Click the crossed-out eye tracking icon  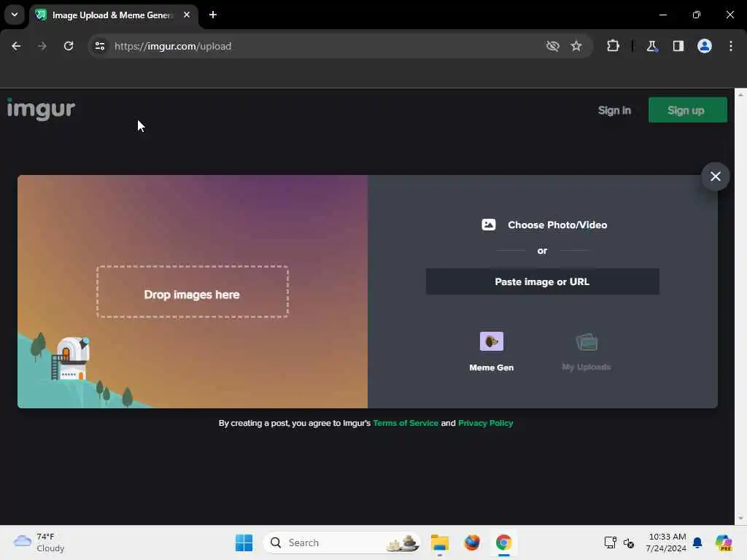(553, 46)
